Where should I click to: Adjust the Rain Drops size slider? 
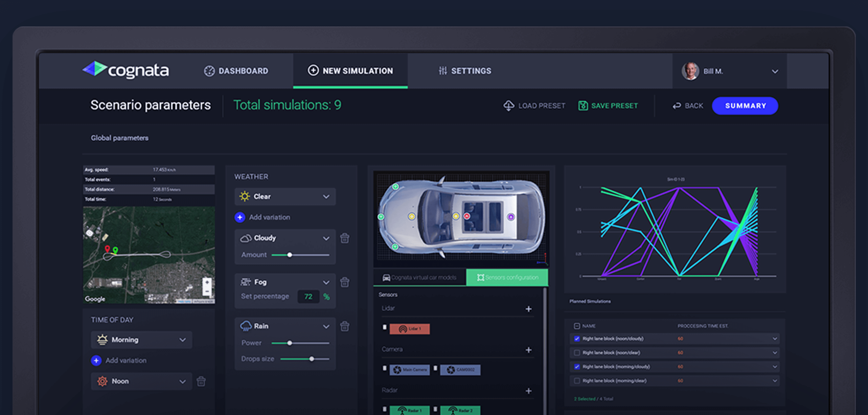pos(312,359)
